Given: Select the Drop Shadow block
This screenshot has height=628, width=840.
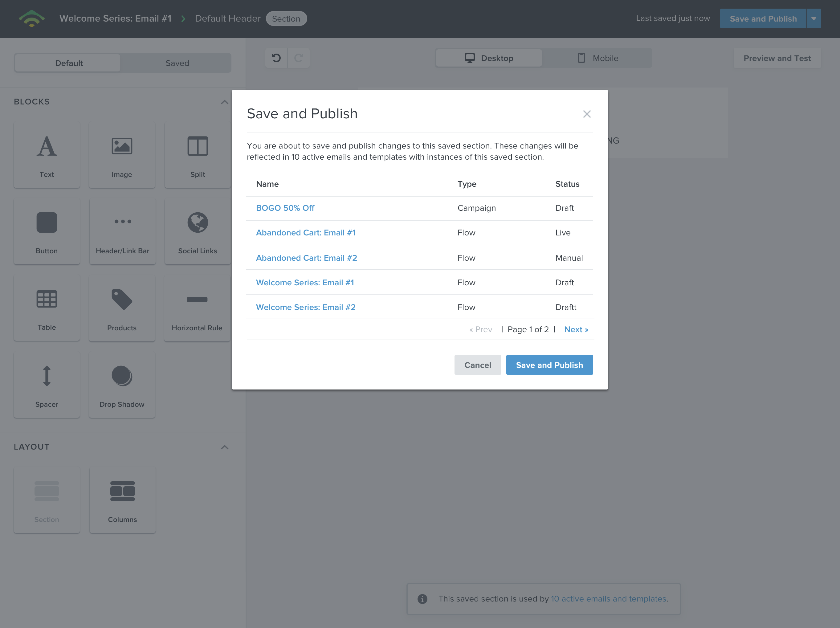Looking at the screenshot, I should [122, 385].
